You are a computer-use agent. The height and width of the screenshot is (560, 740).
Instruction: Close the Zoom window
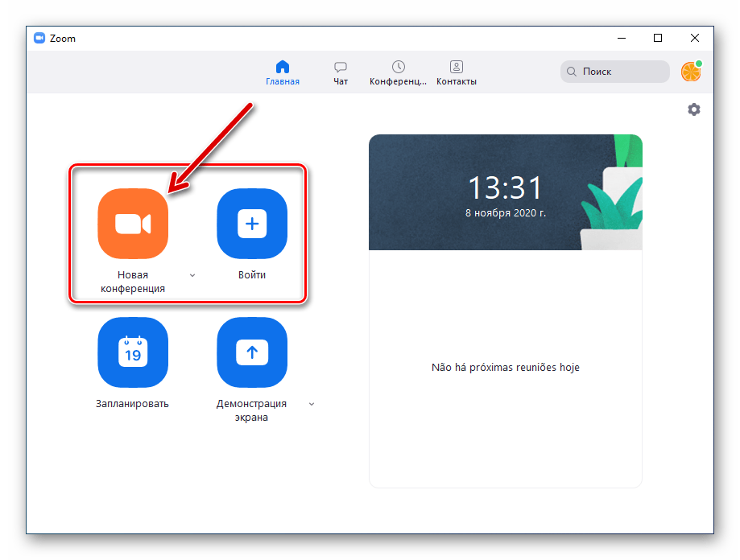click(695, 38)
